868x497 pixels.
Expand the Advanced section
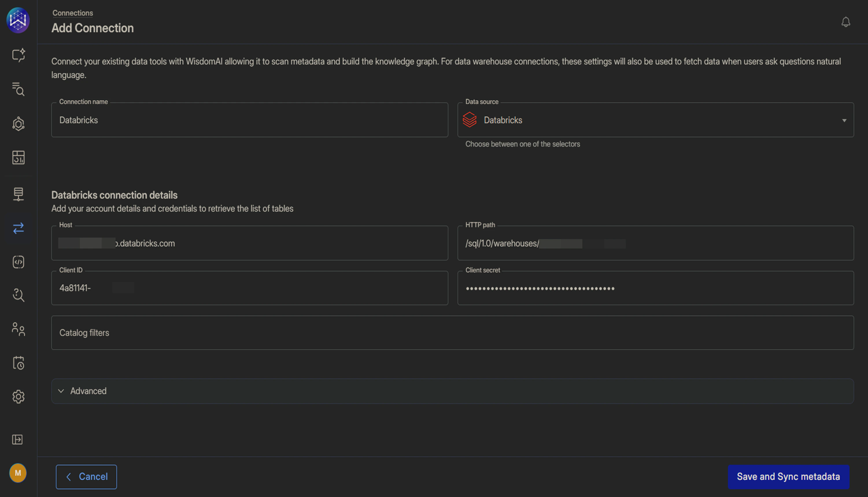click(453, 391)
